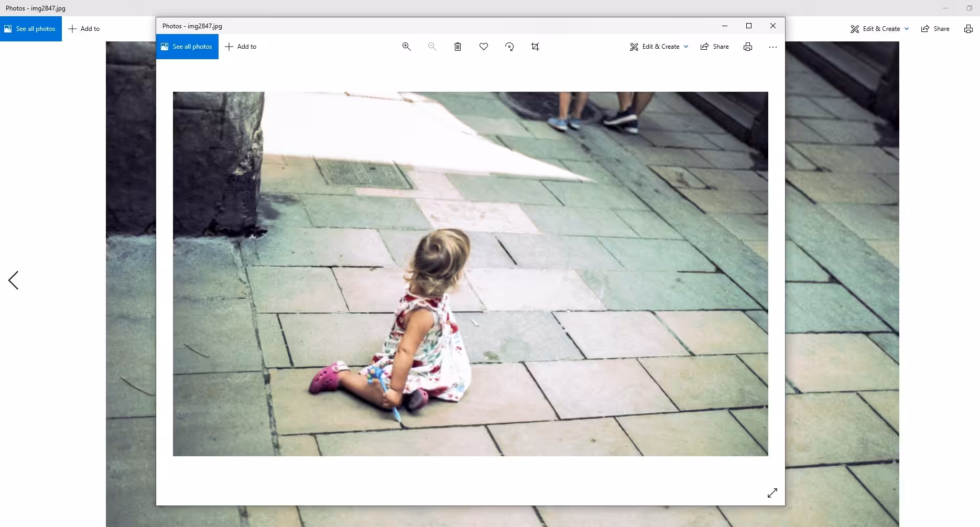Image resolution: width=980 pixels, height=527 pixels.
Task: Open the three-dot See more menu
Action: click(773, 47)
